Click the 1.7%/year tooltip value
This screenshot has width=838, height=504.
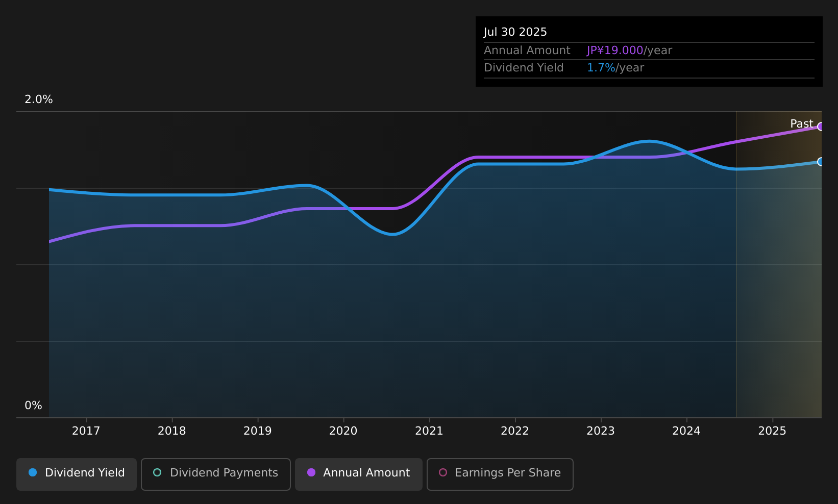[615, 68]
